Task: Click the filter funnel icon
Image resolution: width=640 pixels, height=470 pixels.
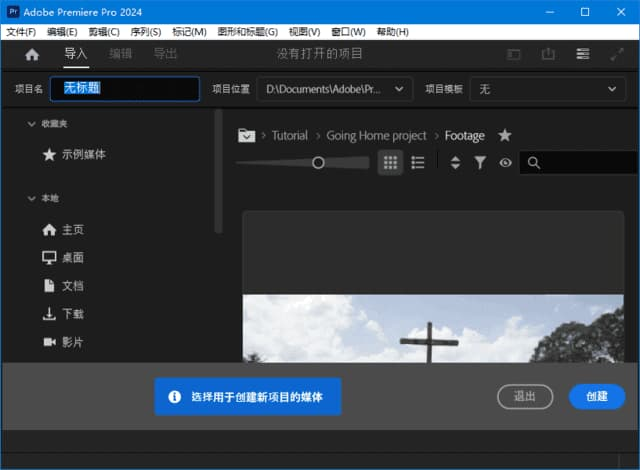Action: point(480,163)
